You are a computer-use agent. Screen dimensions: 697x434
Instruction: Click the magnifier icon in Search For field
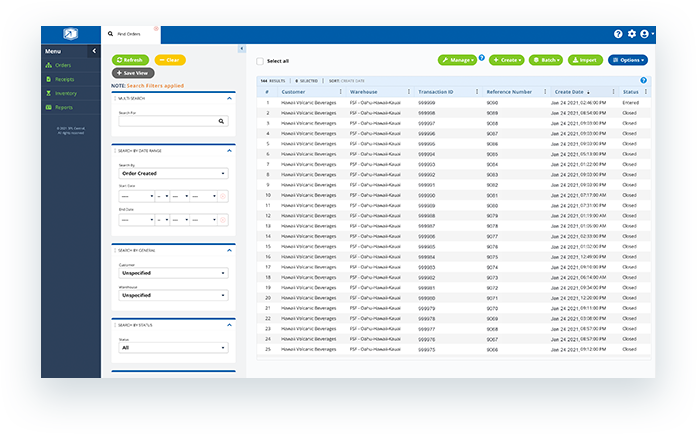(222, 121)
